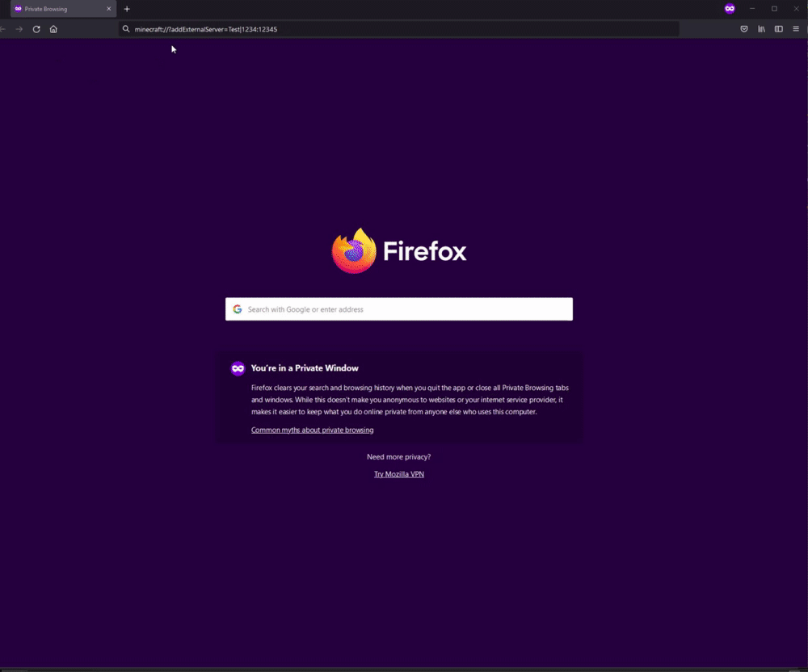Open the Firefox hamburger menu
Viewport: 808px width, 672px height.
pos(796,29)
